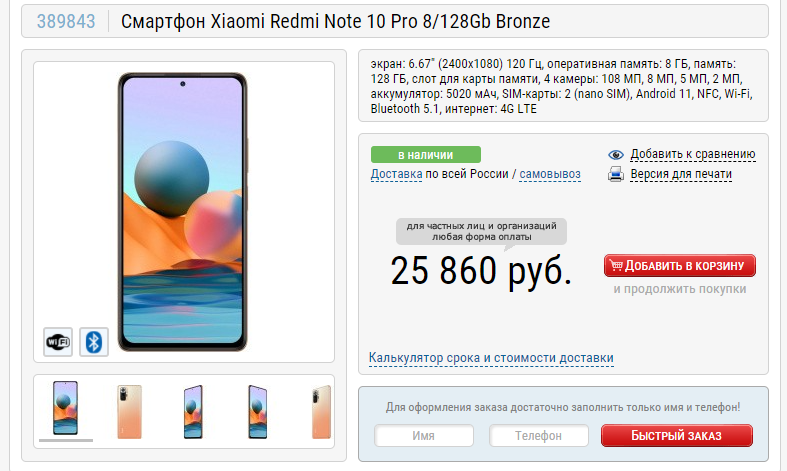787x471 pixels.
Task: Select the third angled phone thumbnail
Action: pos(193,412)
